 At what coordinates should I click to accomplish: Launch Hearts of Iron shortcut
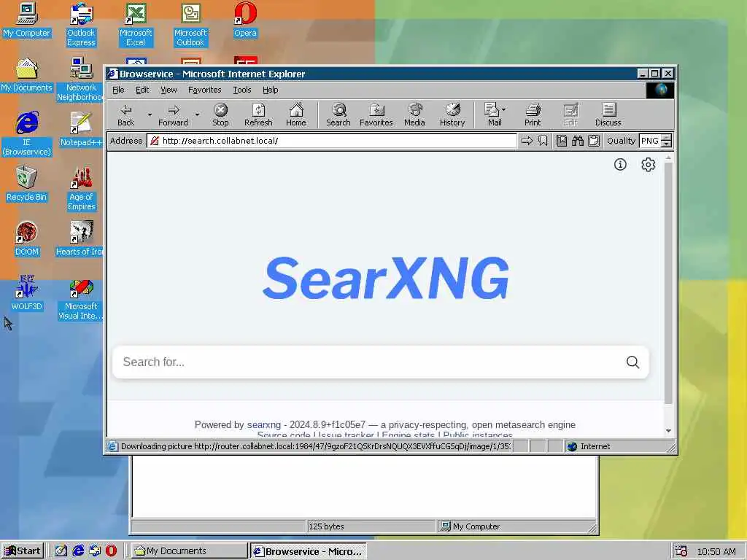click(x=80, y=239)
